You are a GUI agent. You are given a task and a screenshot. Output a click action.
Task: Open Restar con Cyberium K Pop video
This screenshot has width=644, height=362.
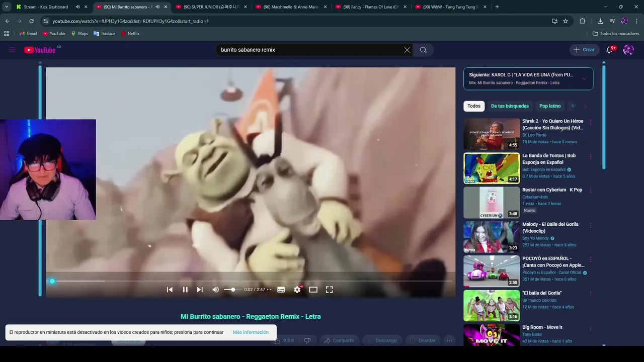coord(492,203)
